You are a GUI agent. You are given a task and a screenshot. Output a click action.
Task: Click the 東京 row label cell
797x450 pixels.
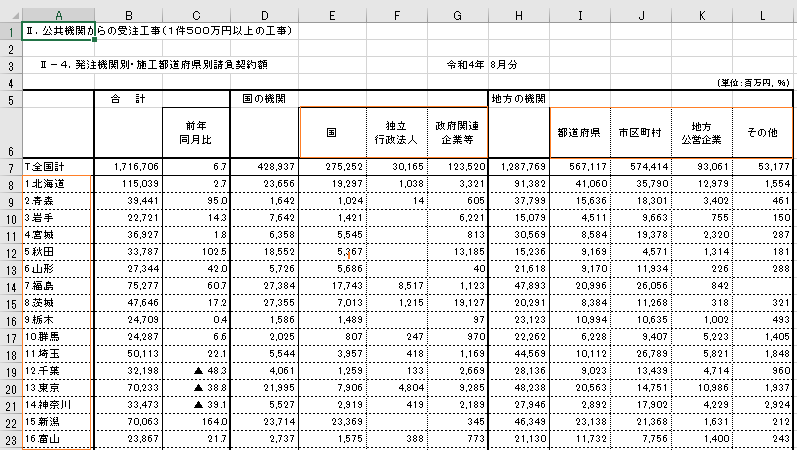tap(57, 386)
